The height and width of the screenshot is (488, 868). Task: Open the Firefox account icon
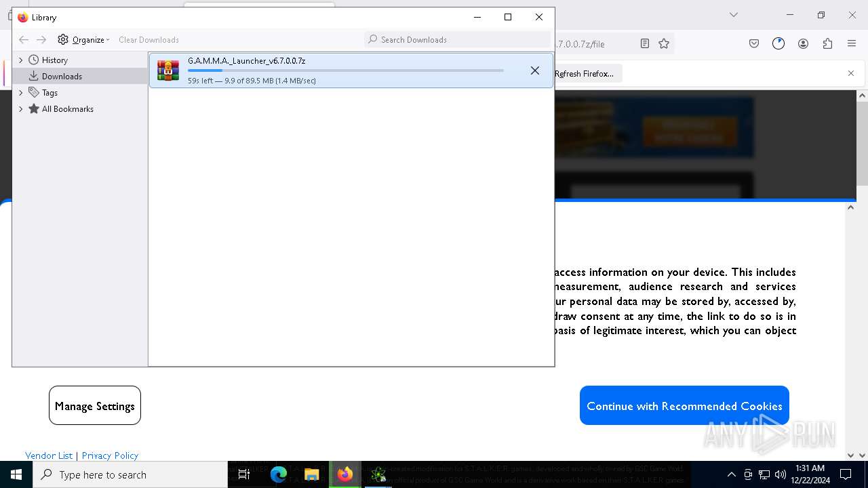click(803, 43)
